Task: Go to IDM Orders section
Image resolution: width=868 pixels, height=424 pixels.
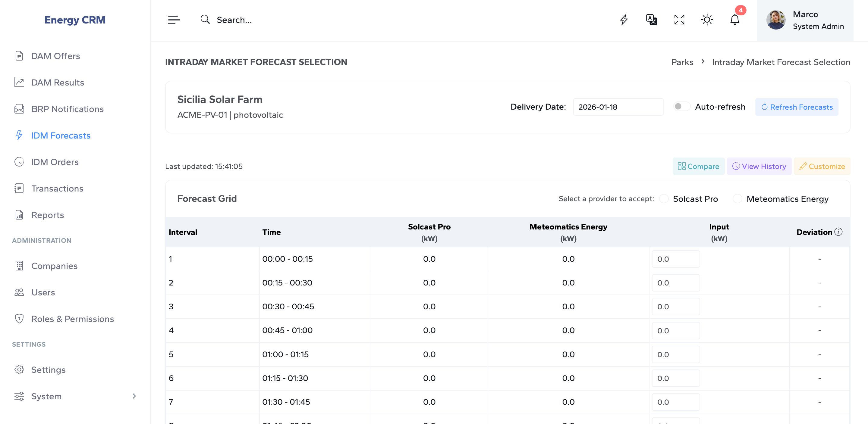Action: pyautogui.click(x=55, y=162)
